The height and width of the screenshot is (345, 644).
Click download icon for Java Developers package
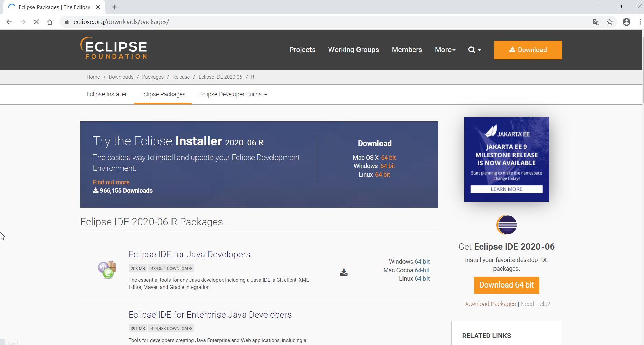344,272
